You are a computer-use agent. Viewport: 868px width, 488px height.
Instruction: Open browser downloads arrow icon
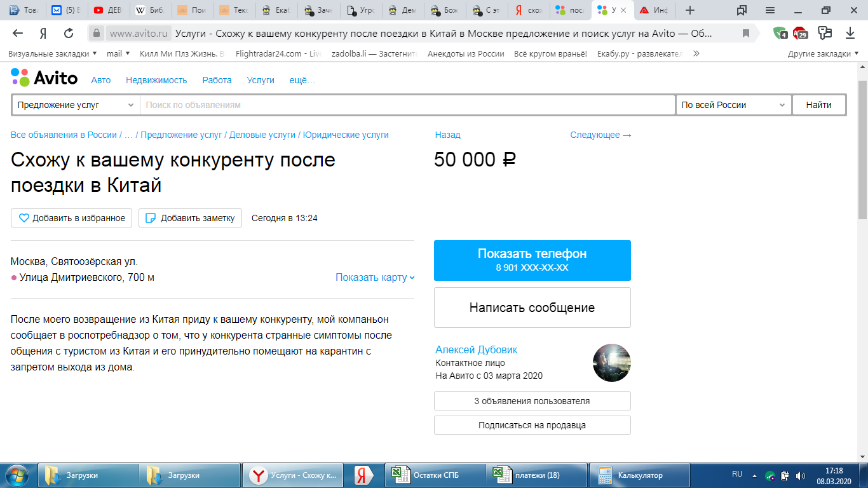pos(850,33)
